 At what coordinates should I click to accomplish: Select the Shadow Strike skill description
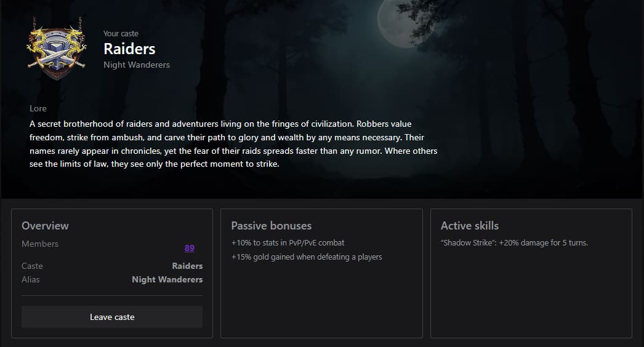(514, 243)
